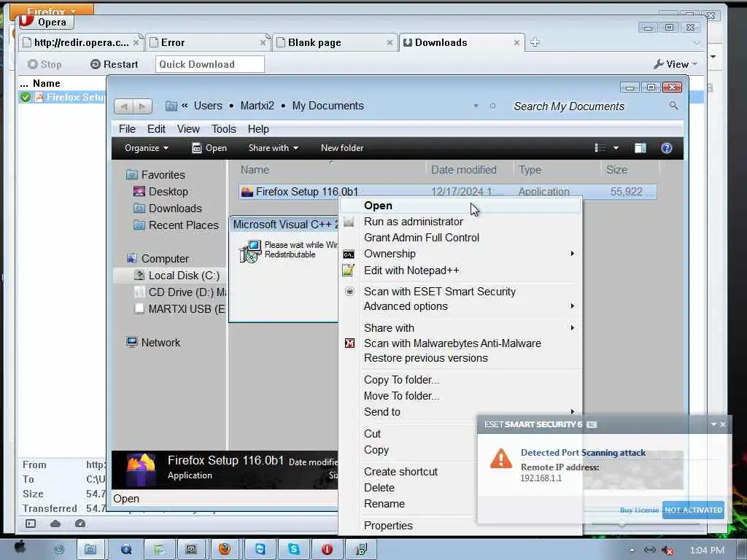Screen dimensions: 747x560
Task: Close the Blank page tab
Action: click(x=390, y=43)
